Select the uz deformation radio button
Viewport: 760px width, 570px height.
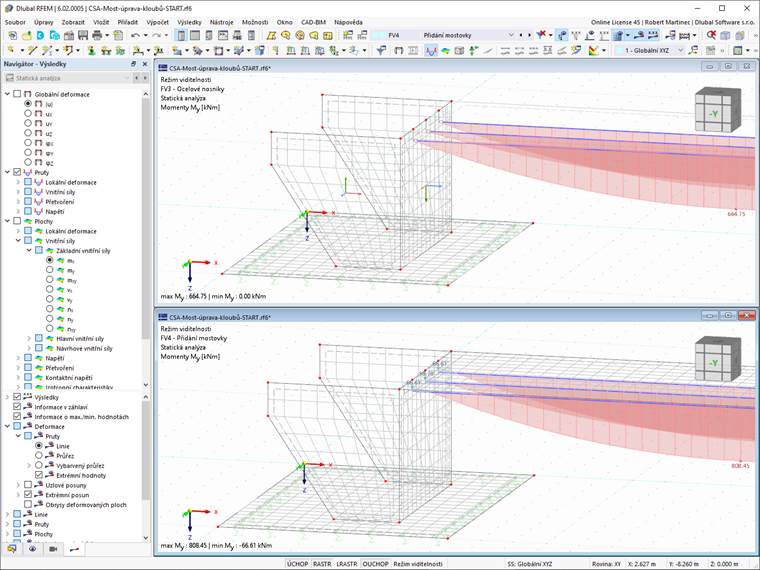pyautogui.click(x=28, y=133)
